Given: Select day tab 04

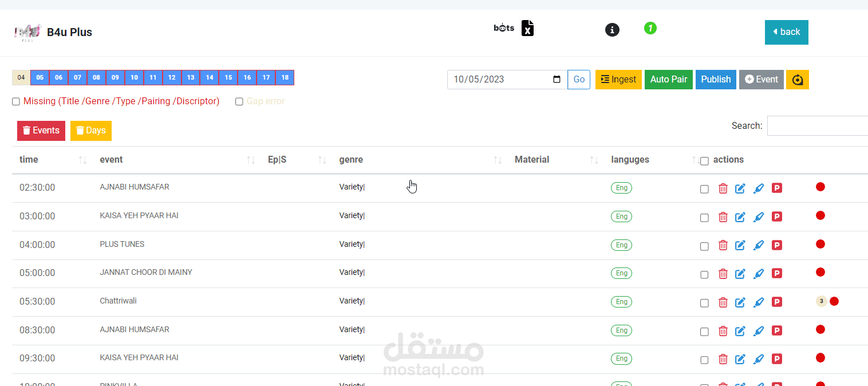Looking at the screenshot, I should coord(21,78).
